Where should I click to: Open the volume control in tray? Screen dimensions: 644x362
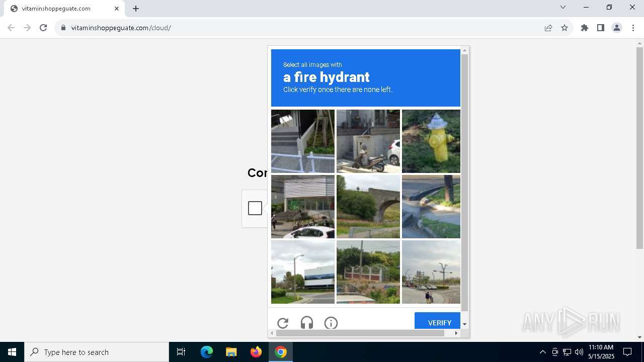579,352
